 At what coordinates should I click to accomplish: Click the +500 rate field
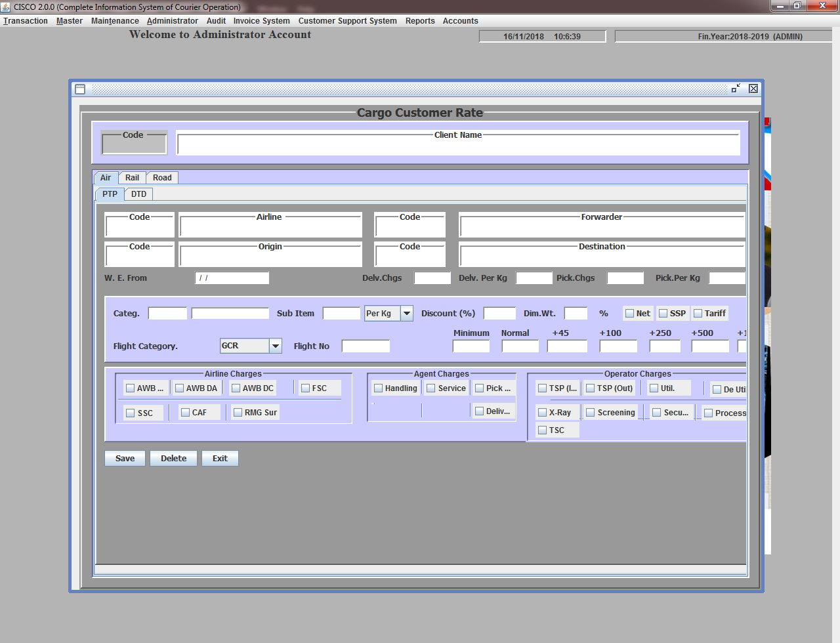710,346
